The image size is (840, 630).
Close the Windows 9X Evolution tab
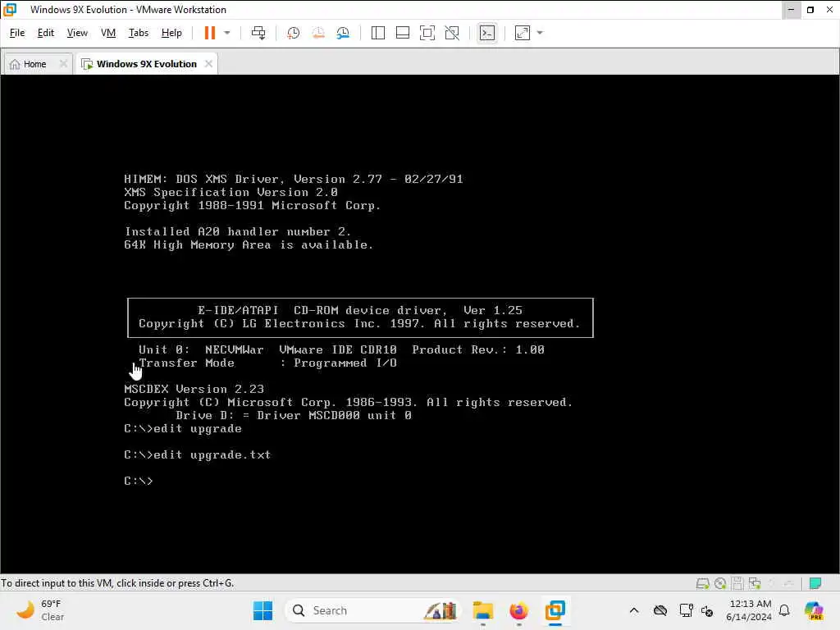click(x=208, y=64)
